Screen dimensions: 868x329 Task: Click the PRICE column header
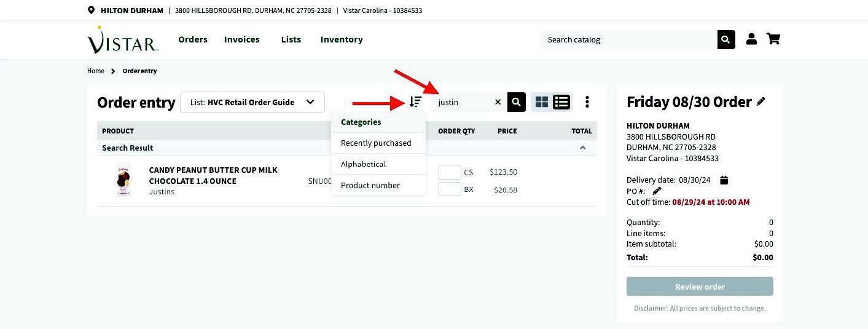tap(507, 130)
